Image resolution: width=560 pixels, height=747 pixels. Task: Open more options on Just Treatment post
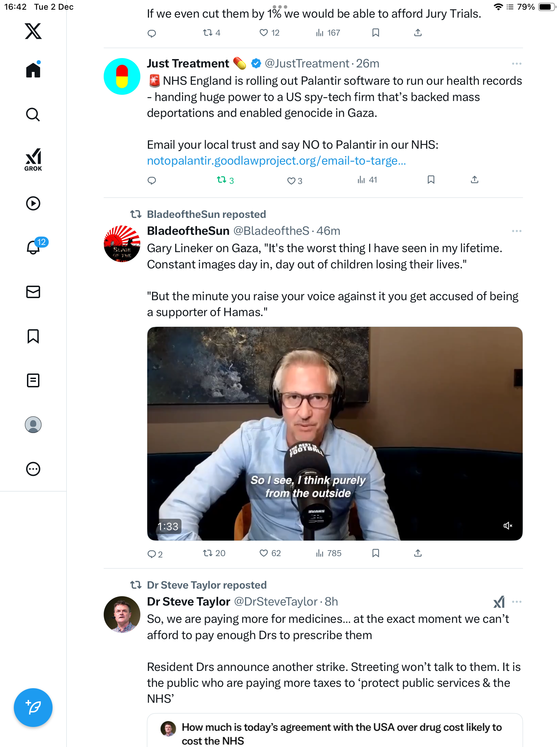(x=516, y=64)
